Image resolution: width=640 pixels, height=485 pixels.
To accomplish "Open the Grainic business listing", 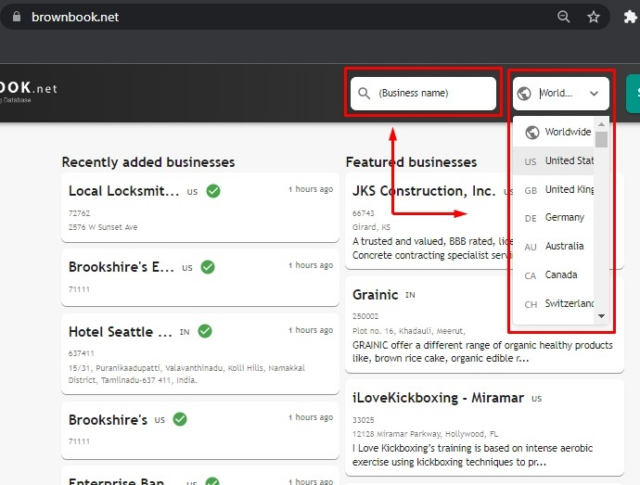I will pyautogui.click(x=375, y=295).
